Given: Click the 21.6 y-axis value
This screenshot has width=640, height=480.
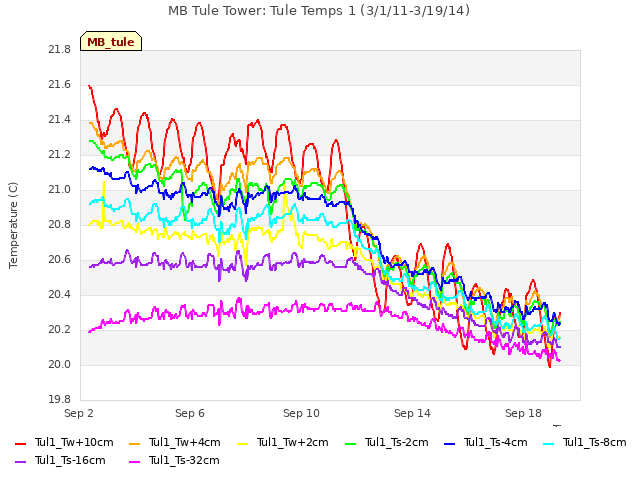Looking at the screenshot, I should (x=60, y=84).
